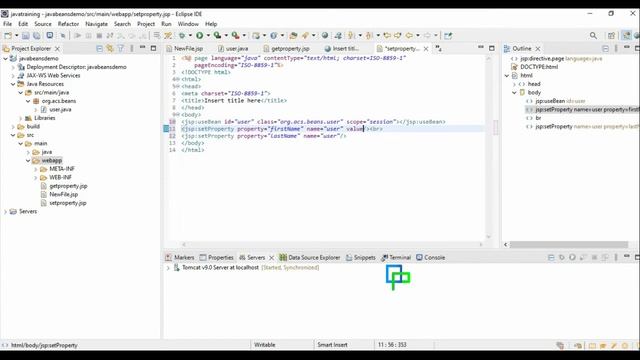Select jsp:useBean in Outline view

pyautogui.click(x=560, y=101)
